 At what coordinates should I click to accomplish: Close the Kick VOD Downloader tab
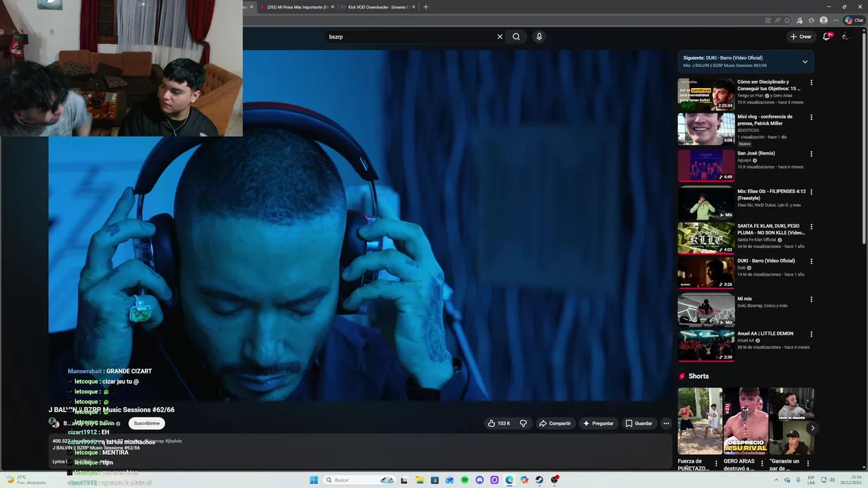(414, 7)
